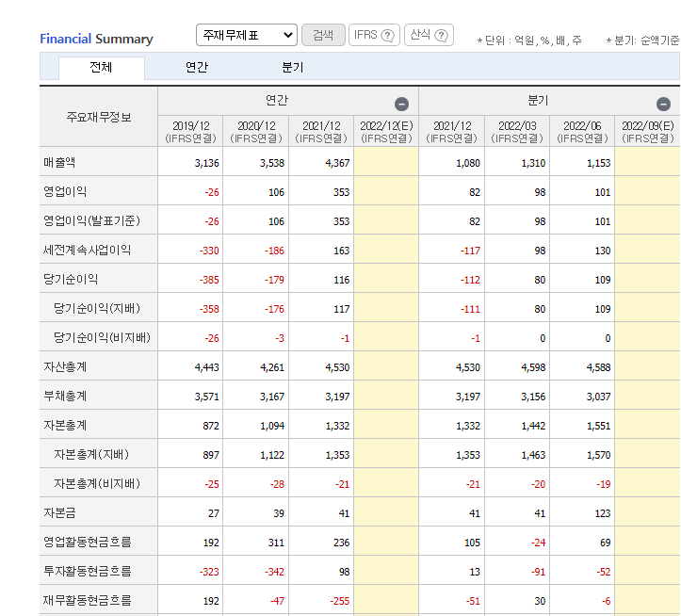This screenshot has height=616, width=681.
Task: Click the 자산총계 row label
Action: tap(65, 366)
